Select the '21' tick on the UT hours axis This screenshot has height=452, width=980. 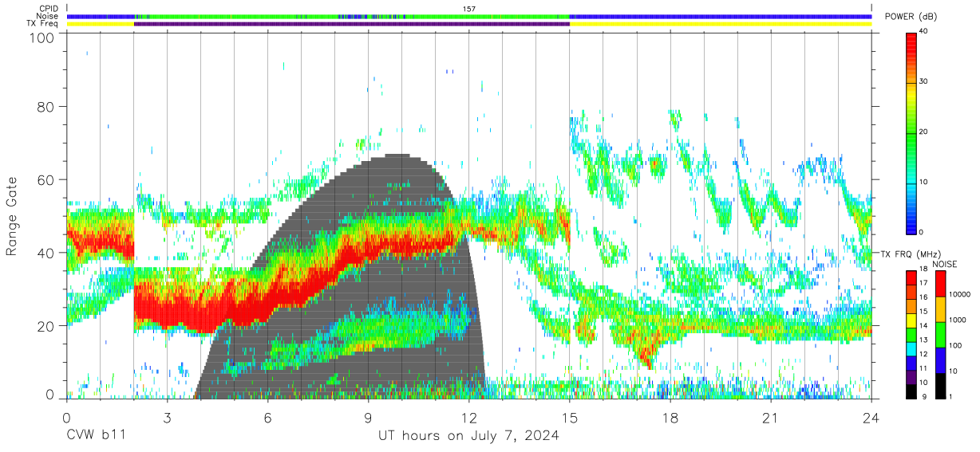771,417
